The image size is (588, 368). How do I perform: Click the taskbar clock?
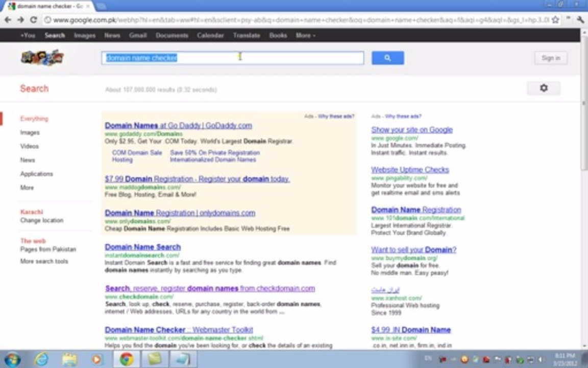pyautogui.click(x=565, y=359)
